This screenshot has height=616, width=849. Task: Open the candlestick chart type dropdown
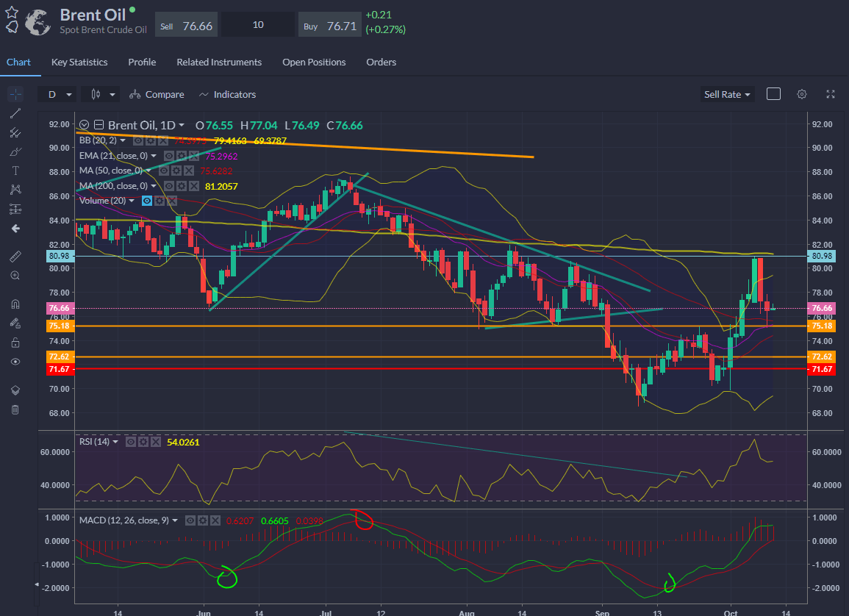point(101,94)
